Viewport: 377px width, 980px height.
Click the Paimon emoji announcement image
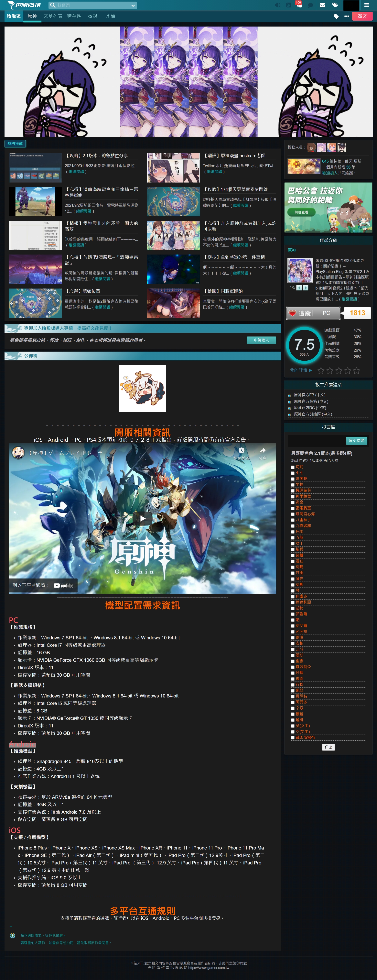[x=143, y=388]
